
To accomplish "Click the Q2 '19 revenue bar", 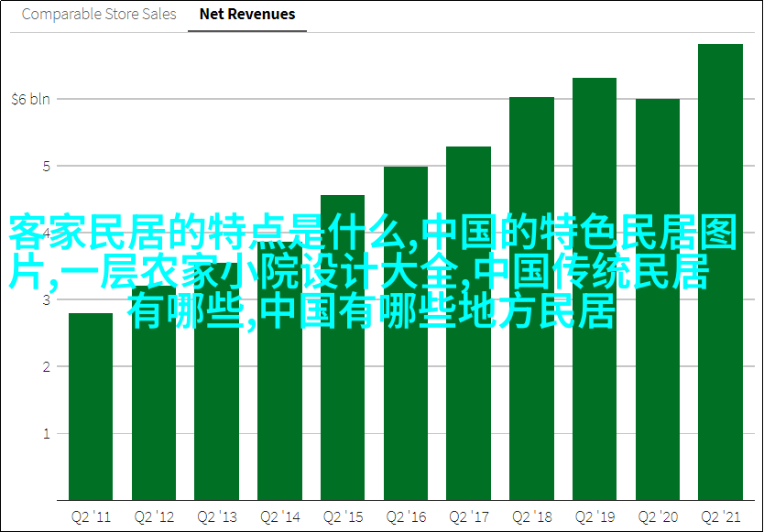I will (x=595, y=289).
